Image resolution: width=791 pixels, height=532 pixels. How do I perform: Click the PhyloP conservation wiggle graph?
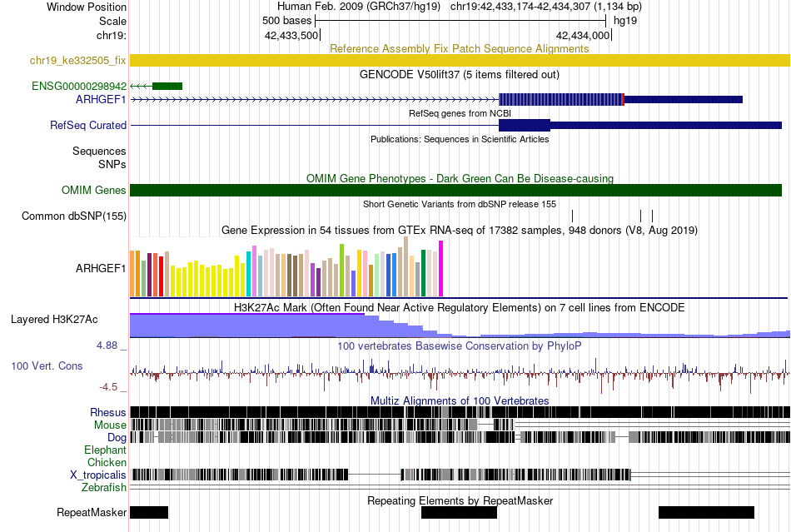click(460, 374)
